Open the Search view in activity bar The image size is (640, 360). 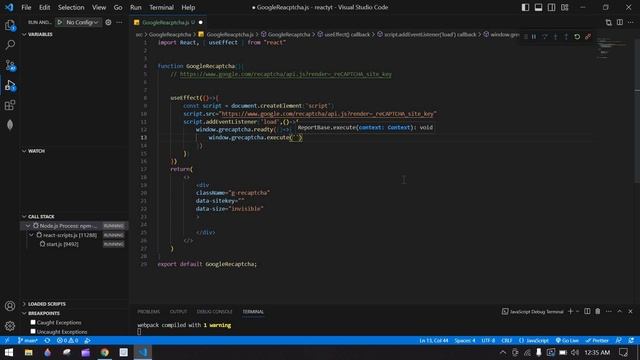10,44
